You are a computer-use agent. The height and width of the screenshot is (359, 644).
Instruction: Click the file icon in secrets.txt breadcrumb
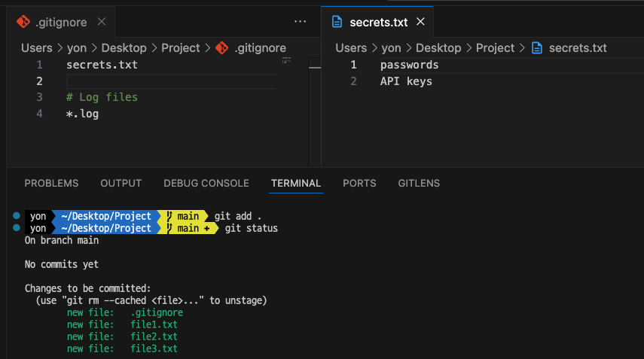point(537,47)
